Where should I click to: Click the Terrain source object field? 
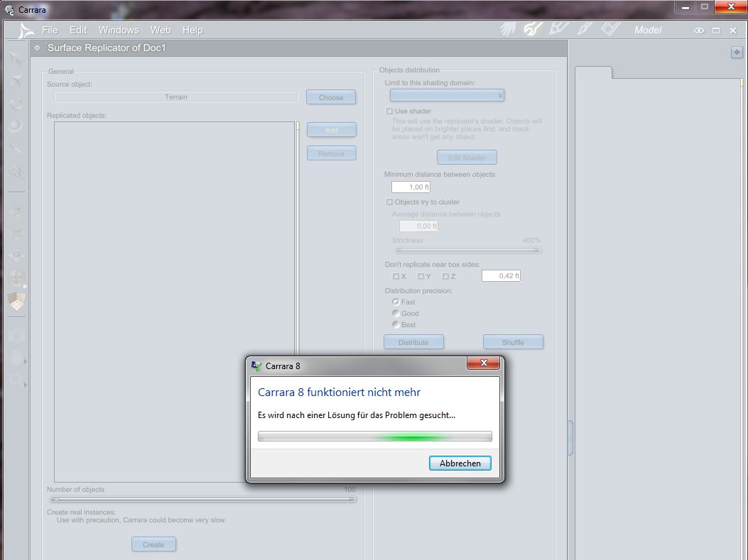click(176, 97)
